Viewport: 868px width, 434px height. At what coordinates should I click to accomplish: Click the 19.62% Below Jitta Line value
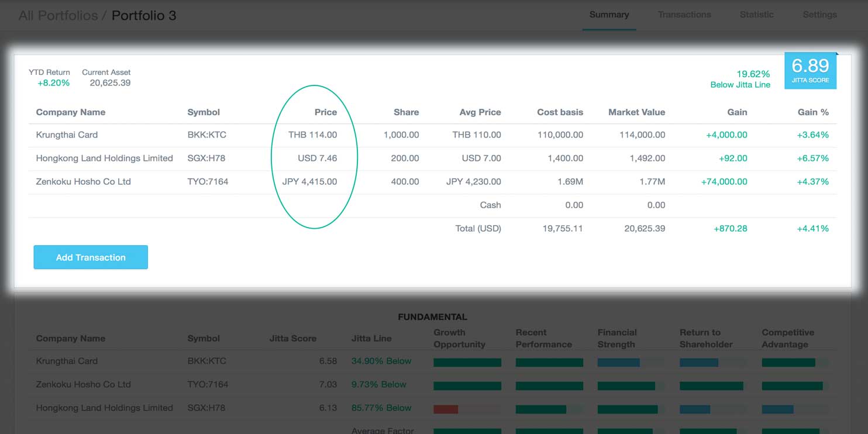740,79
